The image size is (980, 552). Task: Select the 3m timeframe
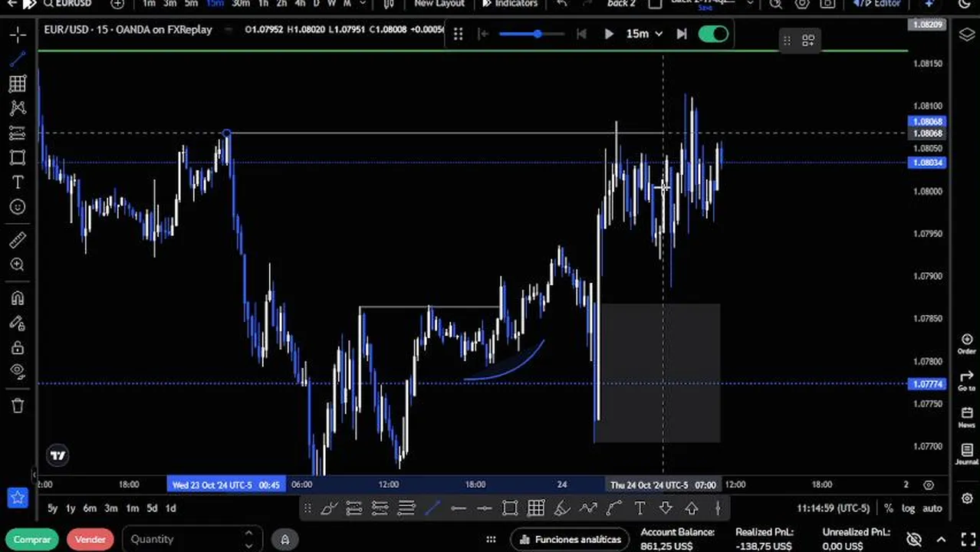point(169,4)
